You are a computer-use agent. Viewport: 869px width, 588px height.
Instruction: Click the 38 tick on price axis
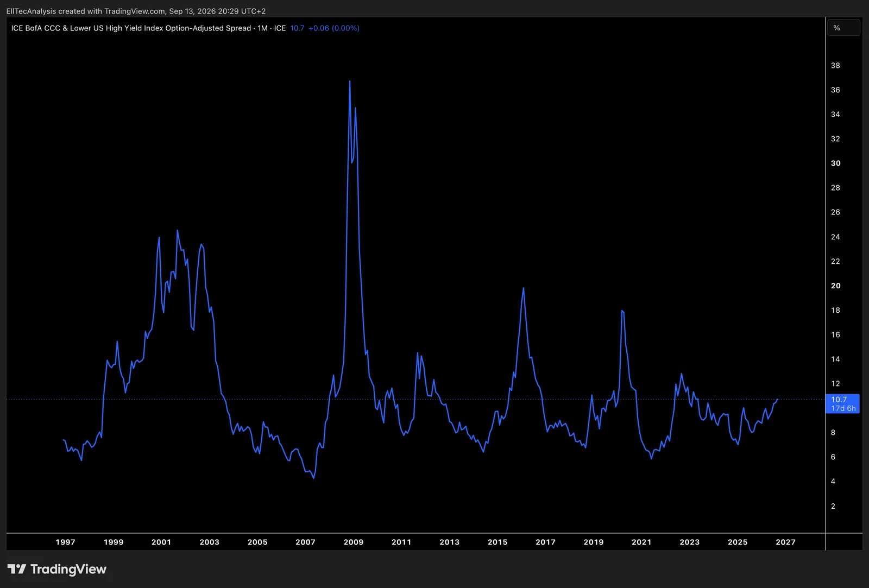[835, 65]
